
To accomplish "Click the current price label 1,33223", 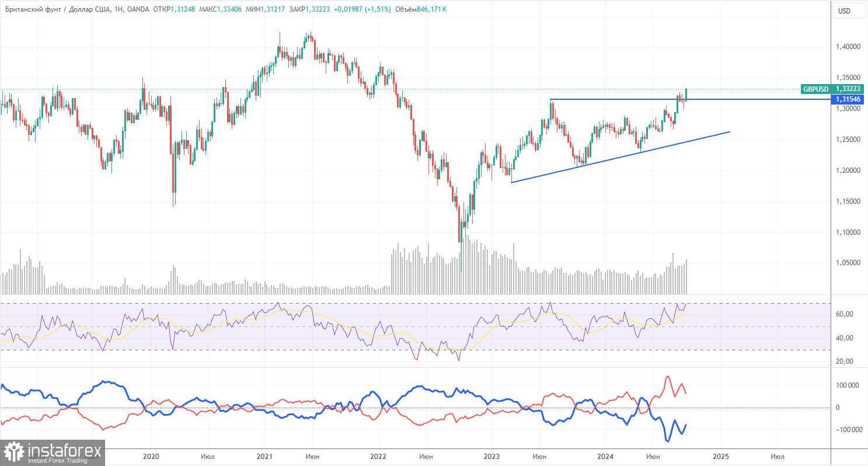I will [x=849, y=89].
